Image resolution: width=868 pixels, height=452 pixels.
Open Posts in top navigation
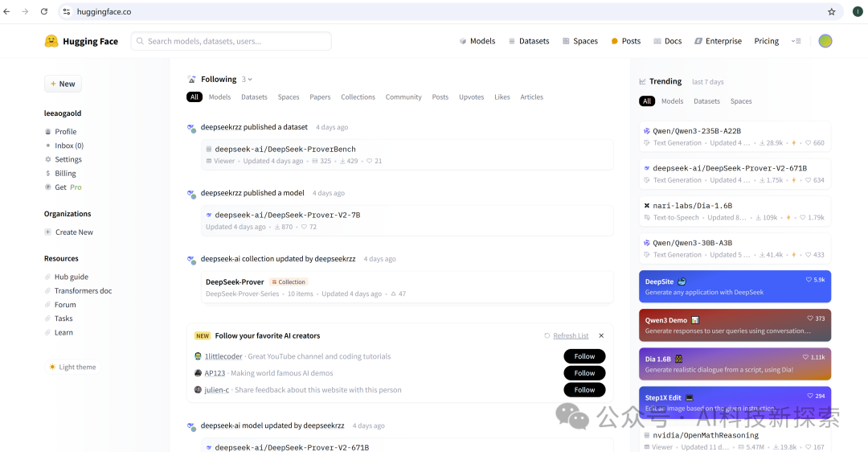625,41
